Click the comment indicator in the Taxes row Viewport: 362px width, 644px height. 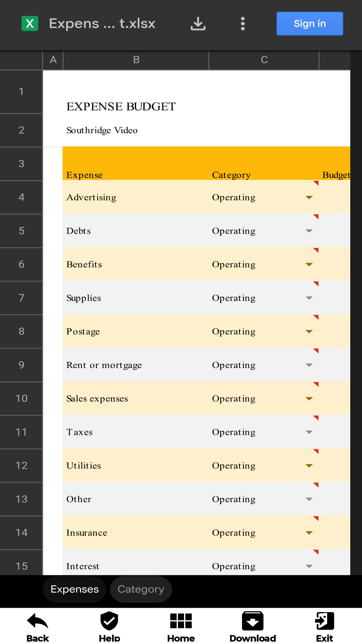(316, 418)
